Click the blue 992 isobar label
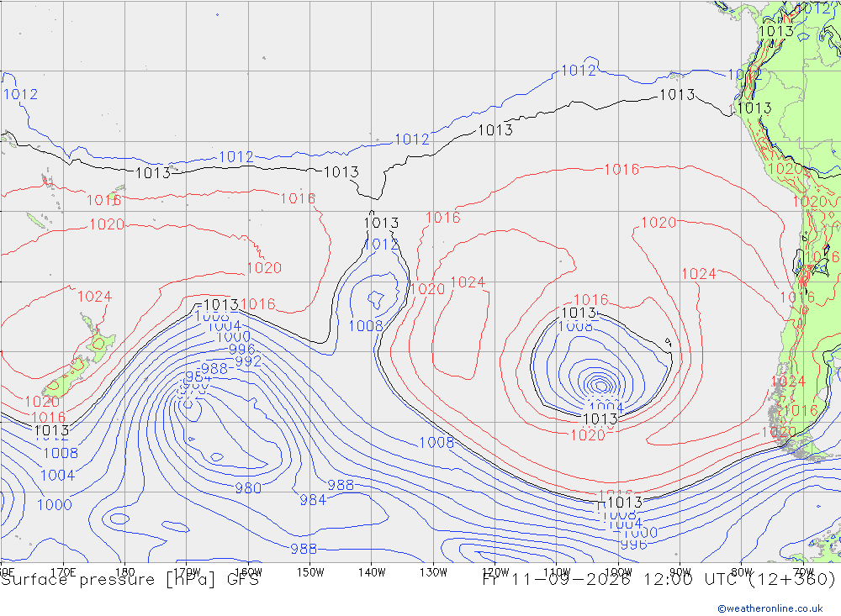The width and height of the screenshot is (841, 616). pyautogui.click(x=248, y=361)
